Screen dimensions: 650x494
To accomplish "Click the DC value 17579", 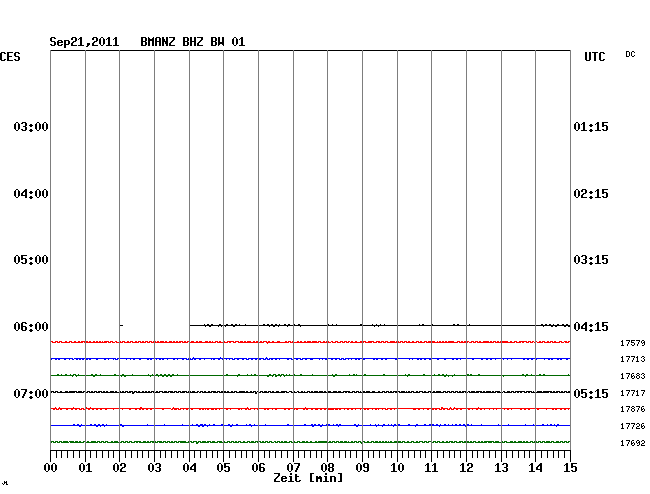I will pyautogui.click(x=633, y=343).
